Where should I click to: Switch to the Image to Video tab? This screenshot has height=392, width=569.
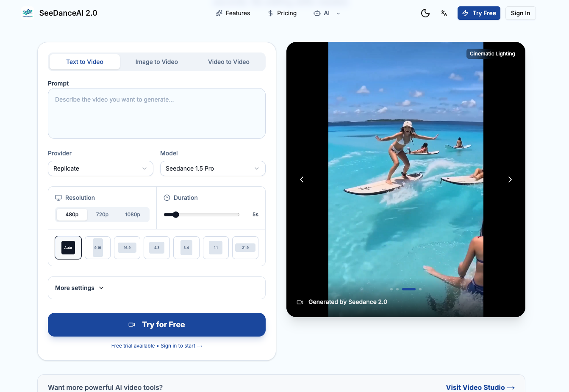156,61
